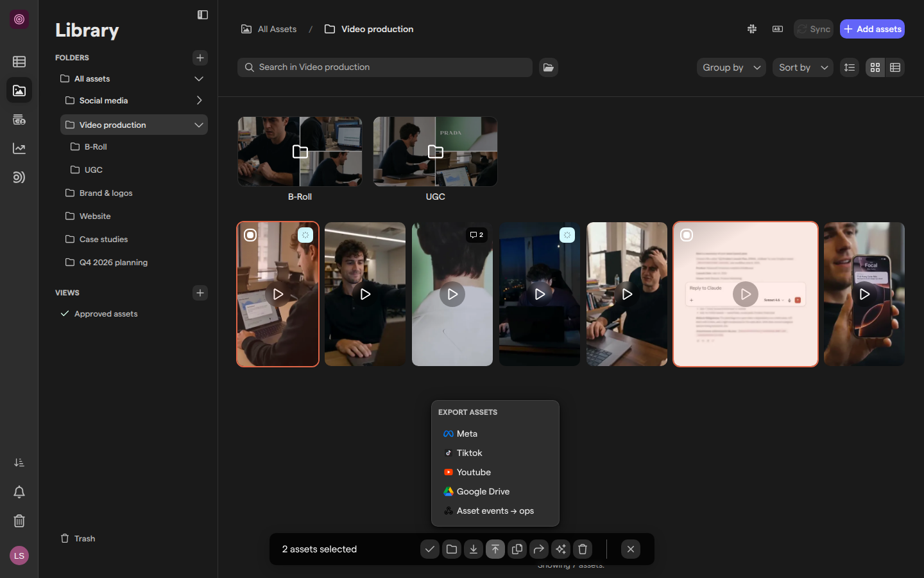
Task: Switch to list table view
Action: pos(895,67)
